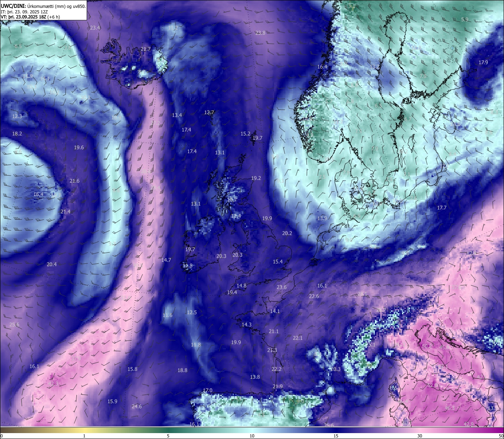
Task: Click the 21.9 value on the map
Action: (x=278, y=386)
